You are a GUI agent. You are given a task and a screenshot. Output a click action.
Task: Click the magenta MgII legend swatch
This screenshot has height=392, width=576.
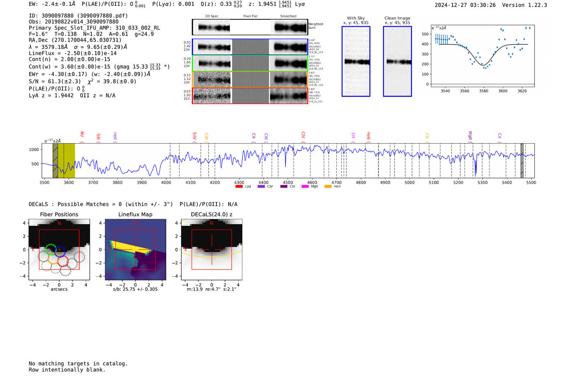305,187
